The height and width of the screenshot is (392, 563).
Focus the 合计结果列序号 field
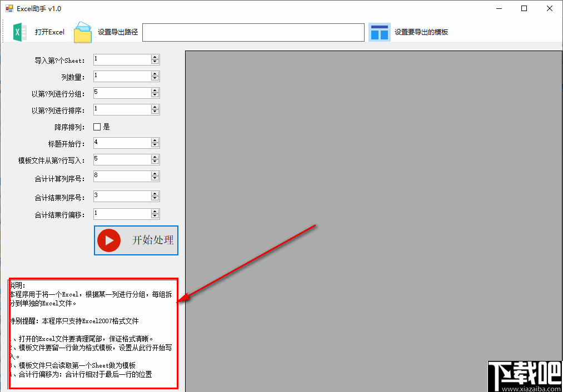coord(122,196)
